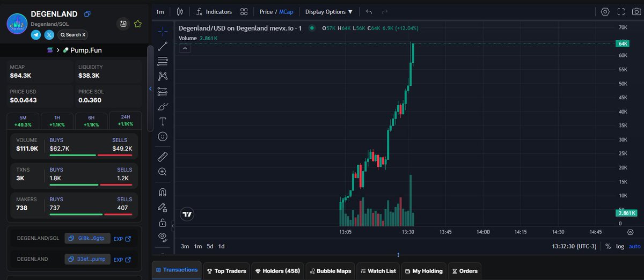Switch chart to Price mode

coord(266,11)
